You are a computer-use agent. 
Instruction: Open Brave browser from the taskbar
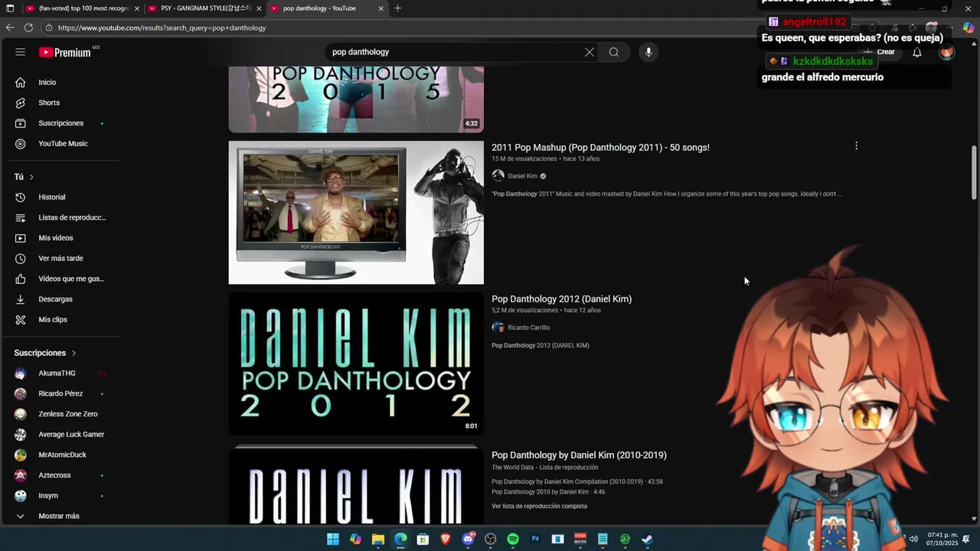click(446, 539)
